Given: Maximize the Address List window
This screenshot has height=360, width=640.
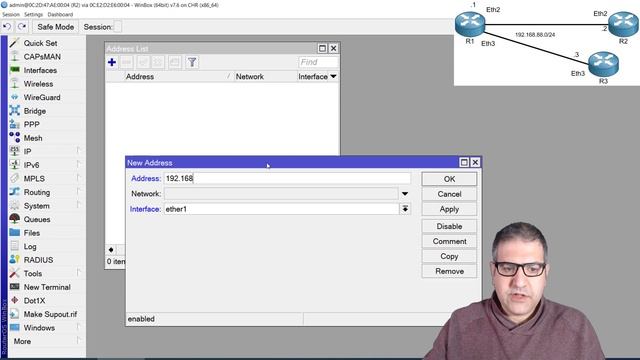Looking at the screenshot, I should (x=322, y=48).
